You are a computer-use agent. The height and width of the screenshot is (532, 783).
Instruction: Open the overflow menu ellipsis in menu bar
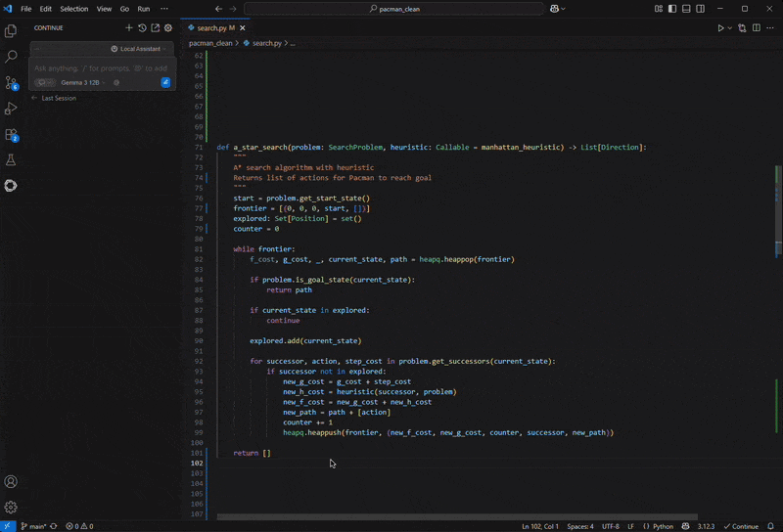pyautogui.click(x=163, y=9)
